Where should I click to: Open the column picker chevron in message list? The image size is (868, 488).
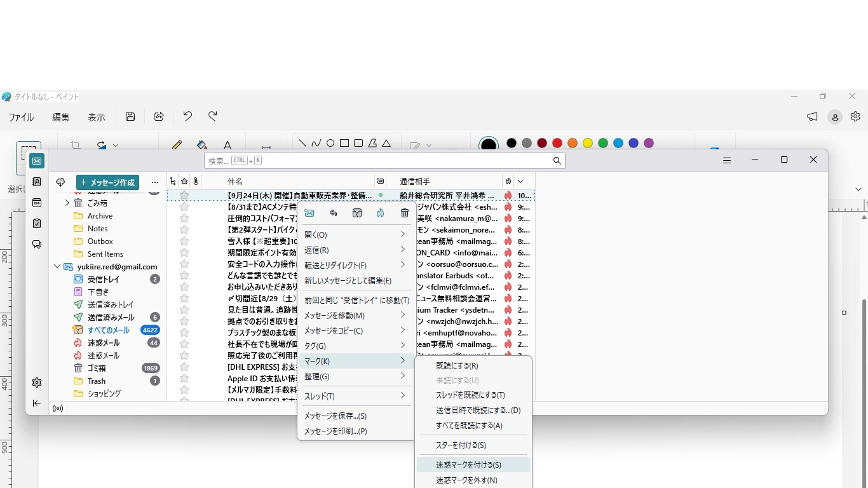[520, 181]
